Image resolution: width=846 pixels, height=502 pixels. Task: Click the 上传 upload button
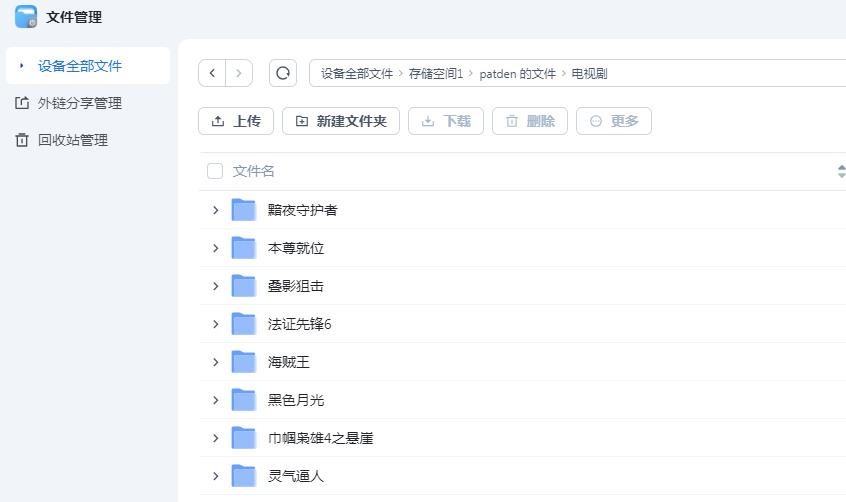click(236, 121)
